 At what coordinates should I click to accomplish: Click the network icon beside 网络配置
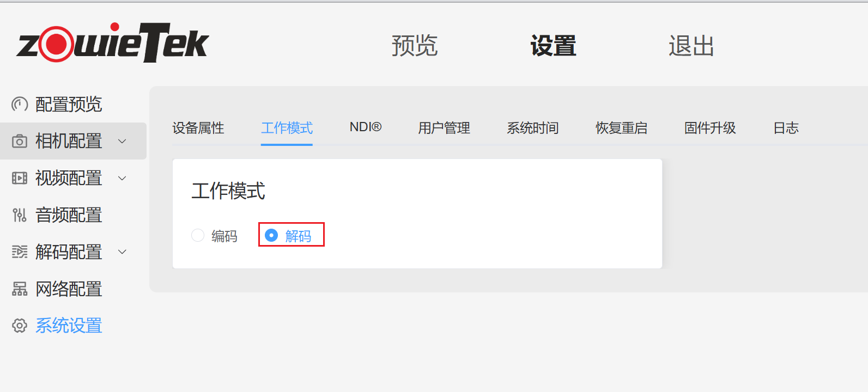[x=20, y=289]
